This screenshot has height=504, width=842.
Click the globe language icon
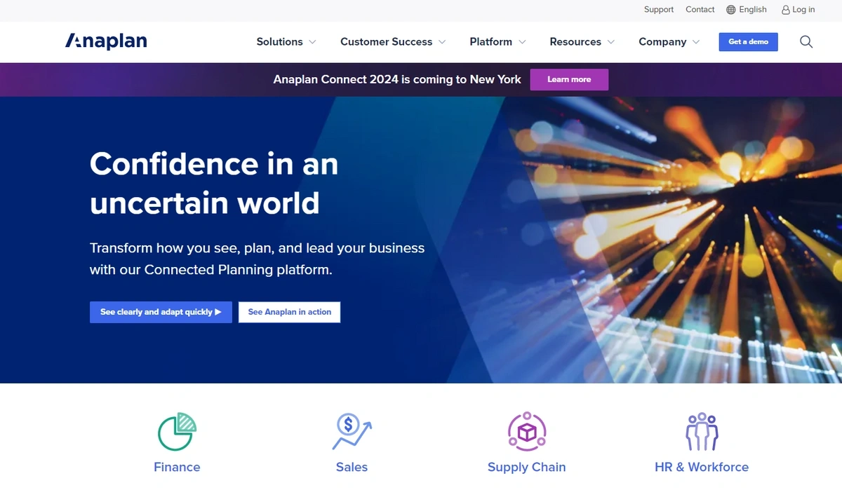[x=731, y=10]
